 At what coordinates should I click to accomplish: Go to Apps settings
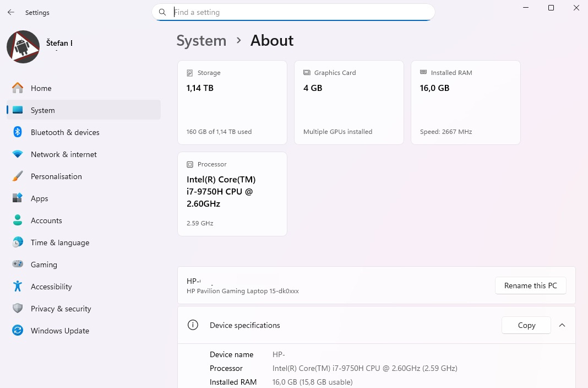[84, 198]
